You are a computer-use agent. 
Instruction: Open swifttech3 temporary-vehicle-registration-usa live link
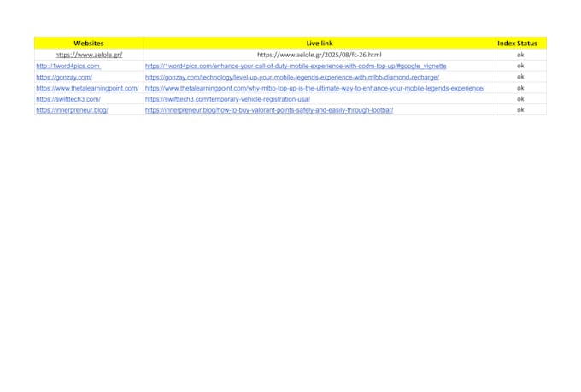pyautogui.click(x=227, y=99)
